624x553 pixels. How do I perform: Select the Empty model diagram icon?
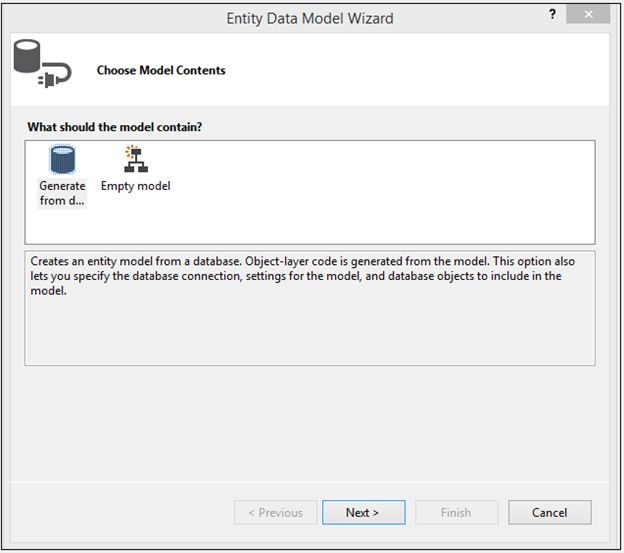point(135,161)
